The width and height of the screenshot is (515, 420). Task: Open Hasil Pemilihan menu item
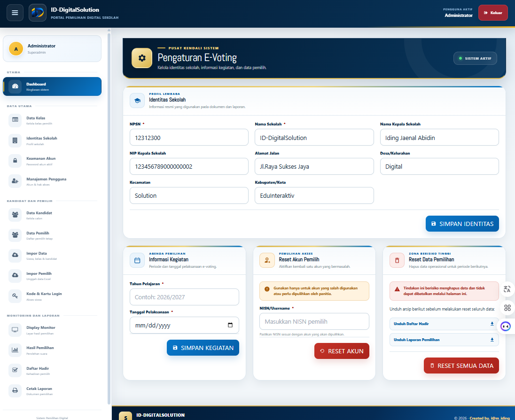52,350
